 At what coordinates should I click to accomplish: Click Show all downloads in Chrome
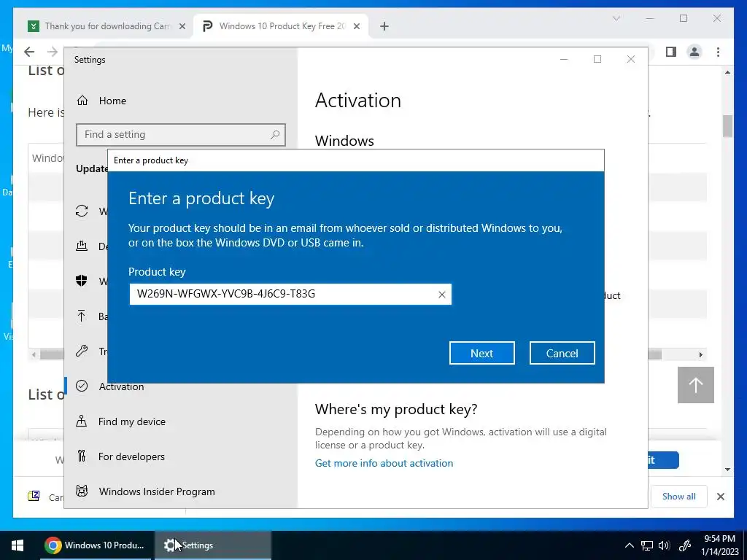pos(678,496)
